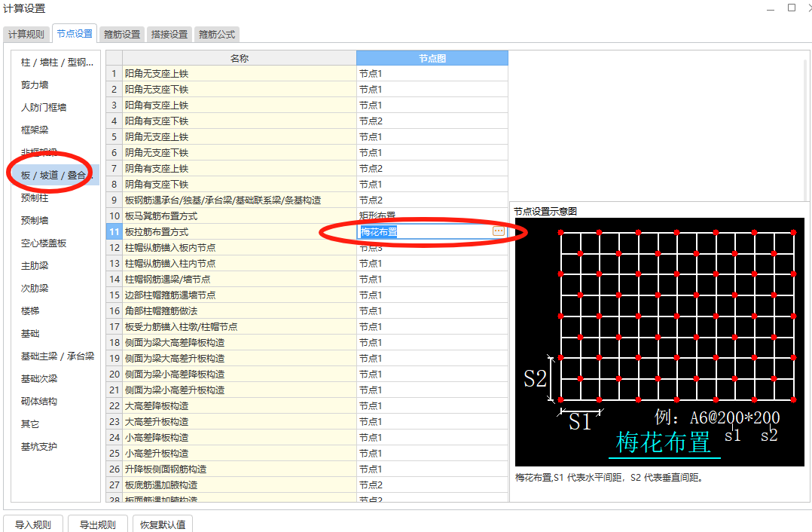Select the 空心楼盖板 category
Screen dimensions: 812x532
click(x=56, y=243)
